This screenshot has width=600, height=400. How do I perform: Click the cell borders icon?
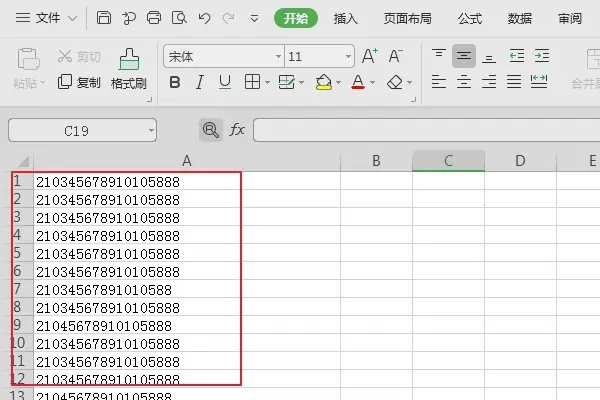click(252, 82)
